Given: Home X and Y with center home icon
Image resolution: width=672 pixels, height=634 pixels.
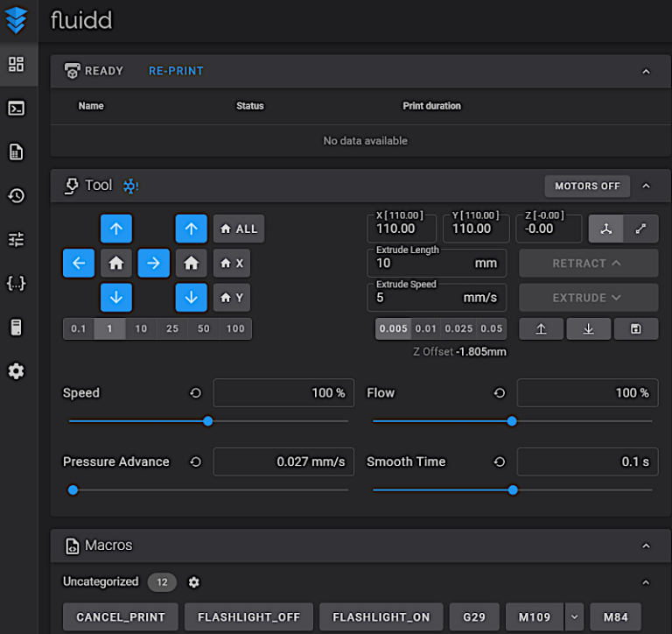Looking at the screenshot, I should [x=115, y=263].
